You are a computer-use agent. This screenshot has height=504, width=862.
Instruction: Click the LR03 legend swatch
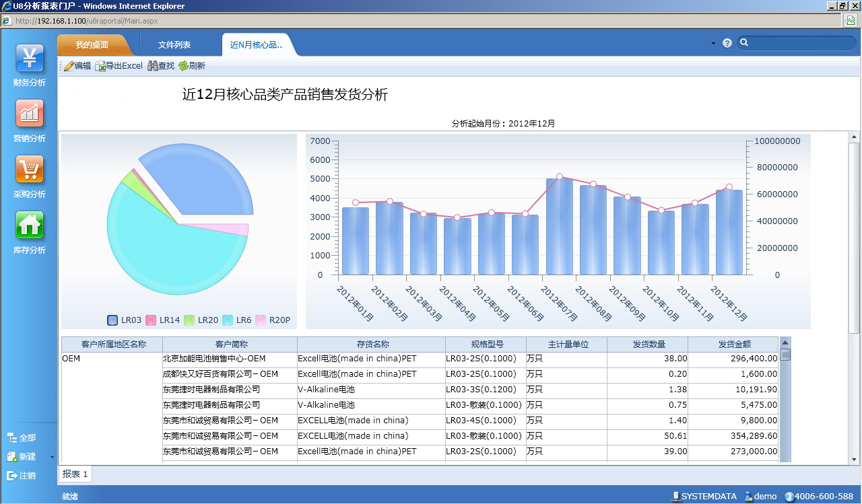112,320
